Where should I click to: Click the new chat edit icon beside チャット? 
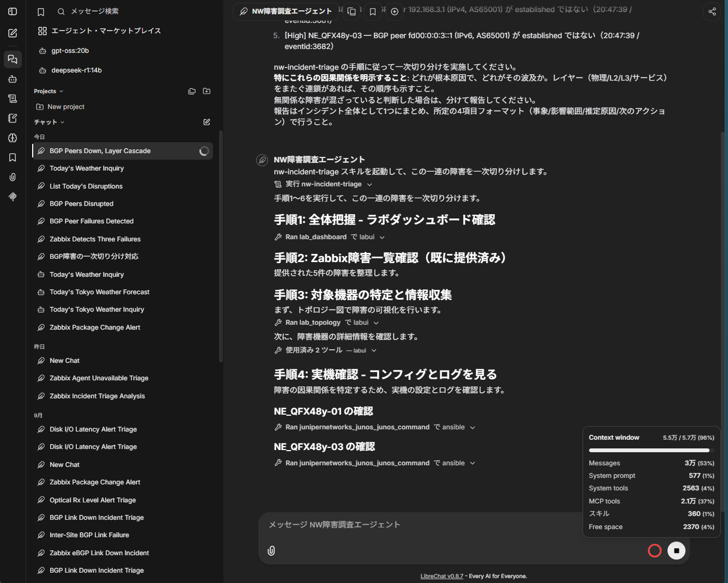tap(207, 122)
